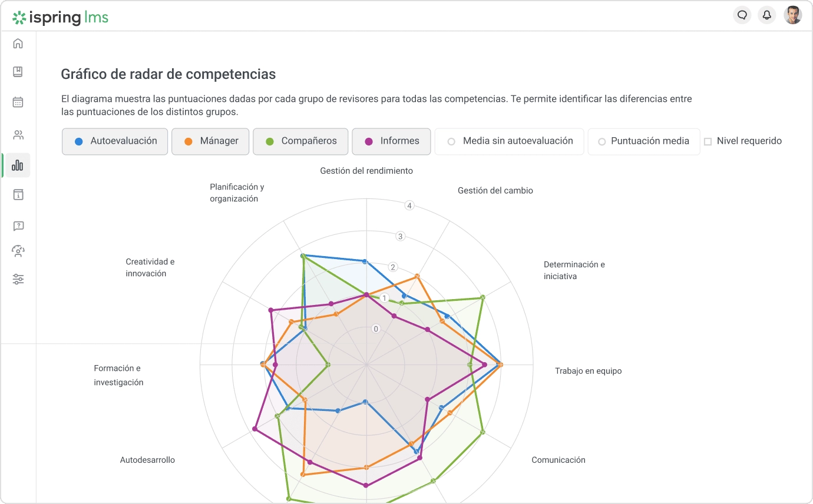Screen dimensions: 813x504
Task: Open the notifications bell
Action: pos(766,15)
